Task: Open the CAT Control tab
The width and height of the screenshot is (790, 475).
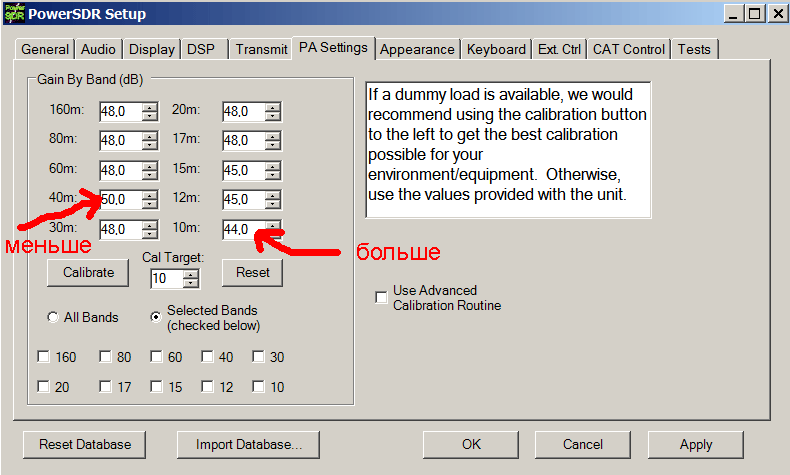Action: 628,49
